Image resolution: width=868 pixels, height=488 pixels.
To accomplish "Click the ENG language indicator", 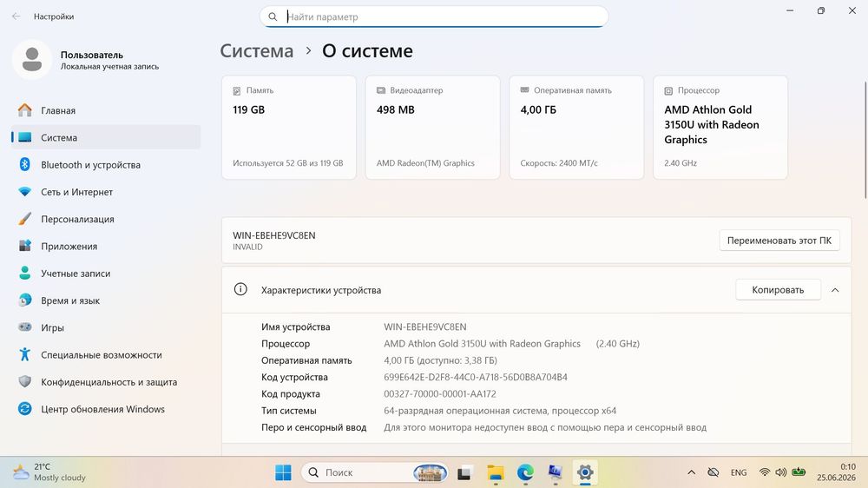I will pyautogui.click(x=739, y=472).
